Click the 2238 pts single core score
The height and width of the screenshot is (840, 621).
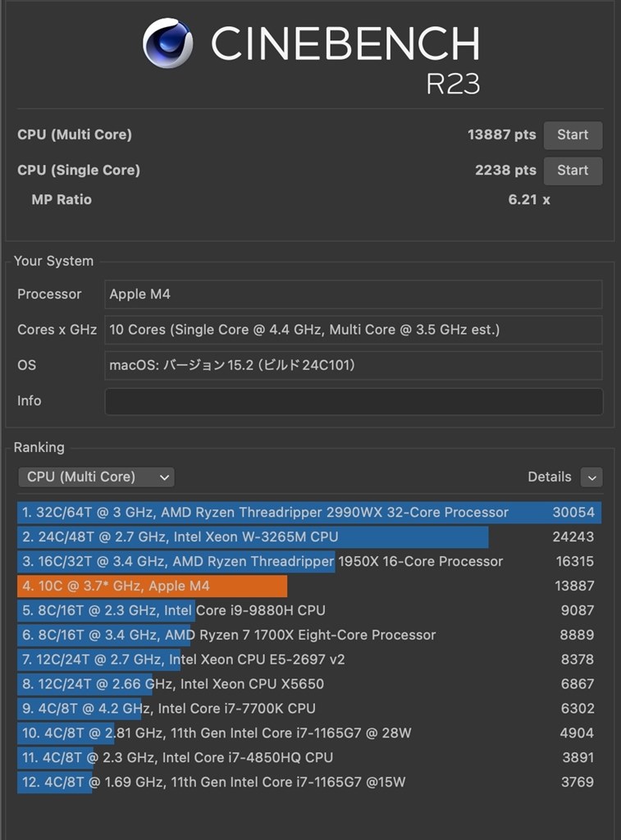click(x=505, y=171)
